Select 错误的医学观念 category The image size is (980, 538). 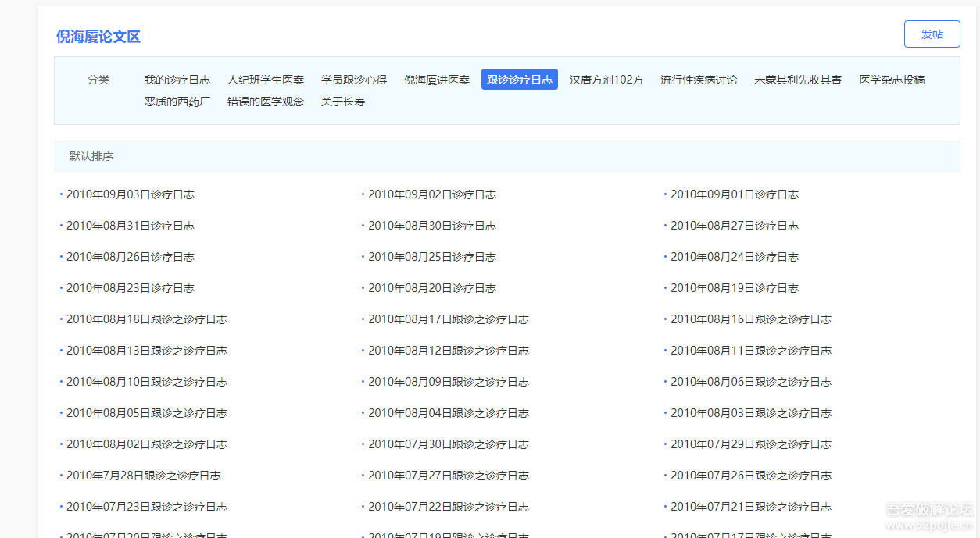point(266,102)
